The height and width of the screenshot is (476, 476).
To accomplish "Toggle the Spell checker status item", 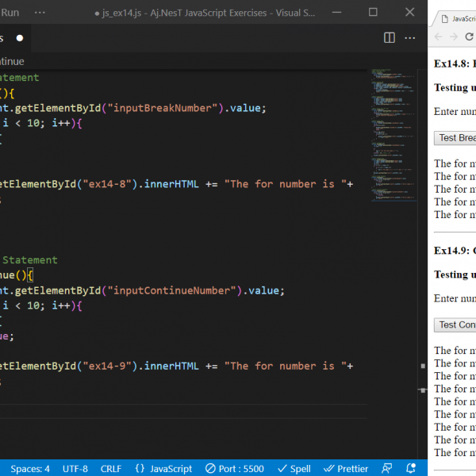I will (x=294, y=468).
